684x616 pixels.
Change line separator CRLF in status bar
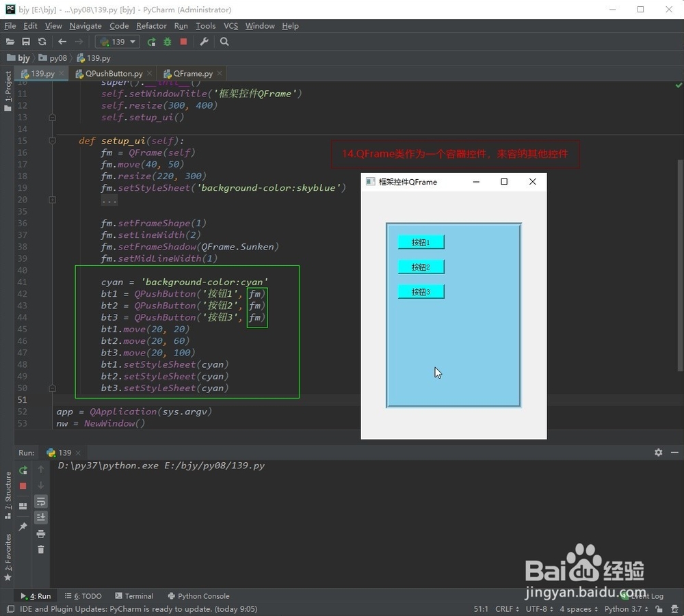tap(507, 609)
